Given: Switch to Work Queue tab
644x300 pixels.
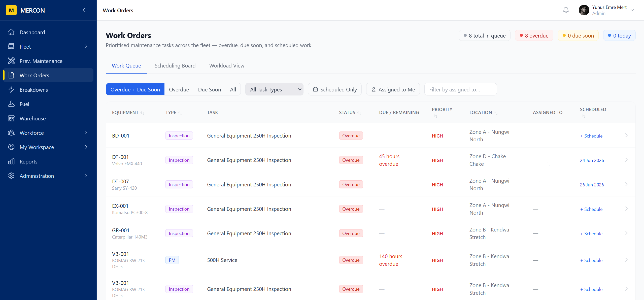Looking at the screenshot, I should (126, 66).
